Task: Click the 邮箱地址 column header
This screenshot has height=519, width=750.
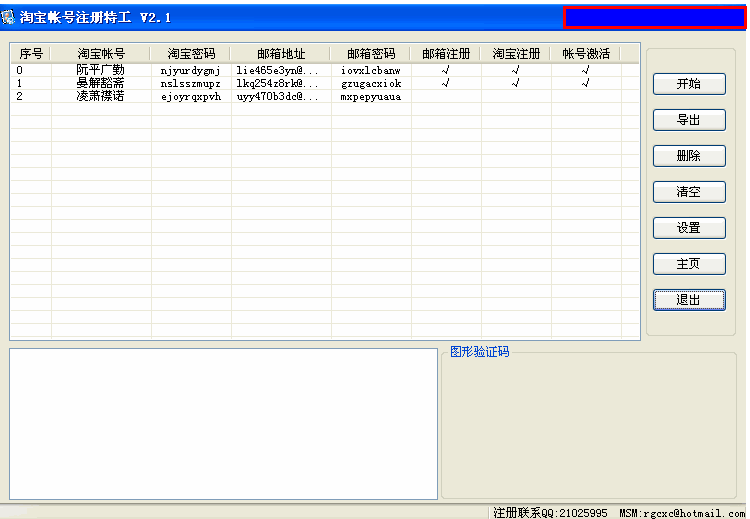Action: tap(281, 54)
